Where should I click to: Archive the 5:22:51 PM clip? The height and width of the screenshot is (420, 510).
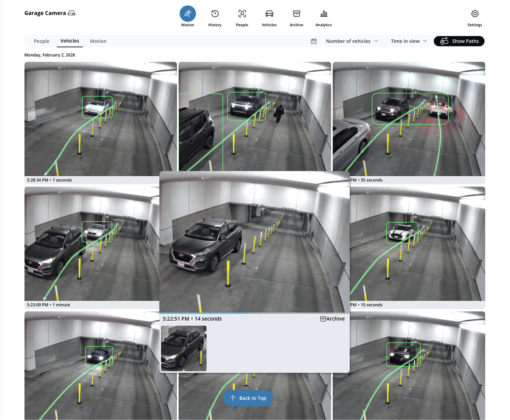click(332, 319)
